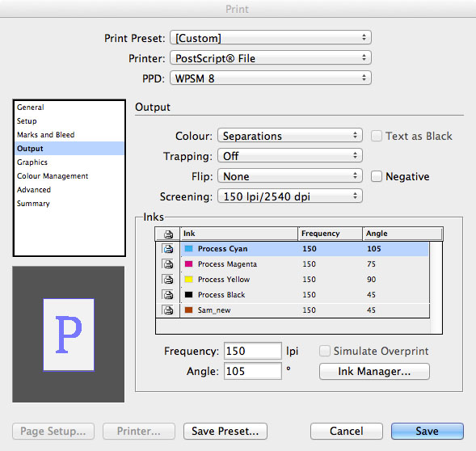Image resolution: width=476 pixels, height=451 pixels.
Task: Select Marks and Bleed in the sidebar
Action: [46, 135]
